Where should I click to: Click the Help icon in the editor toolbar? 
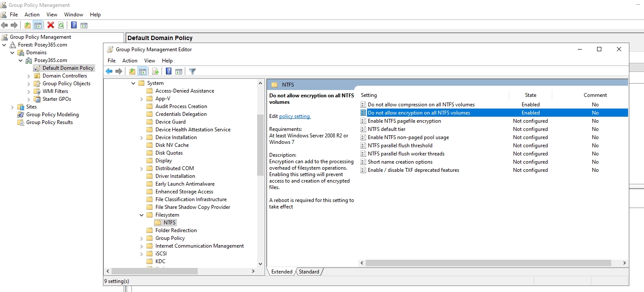[x=168, y=71]
